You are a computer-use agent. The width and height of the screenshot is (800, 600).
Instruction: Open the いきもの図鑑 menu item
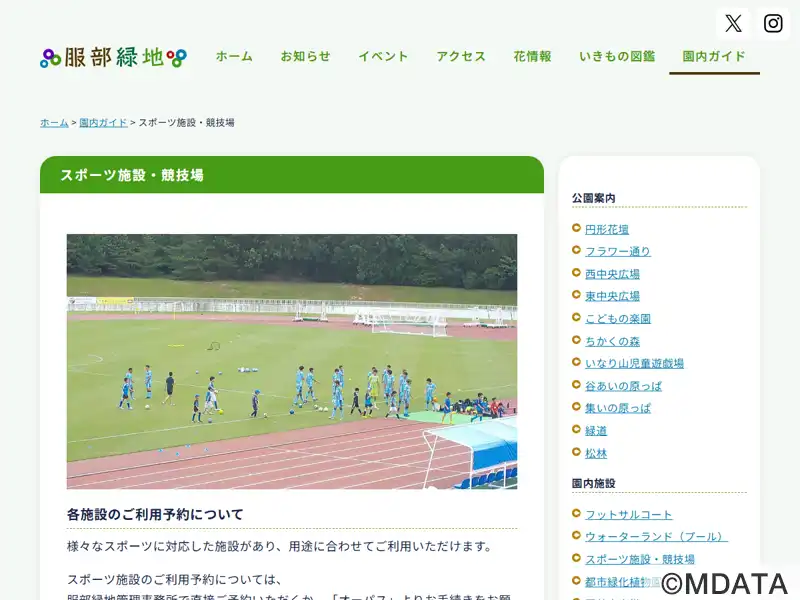coord(617,56)
